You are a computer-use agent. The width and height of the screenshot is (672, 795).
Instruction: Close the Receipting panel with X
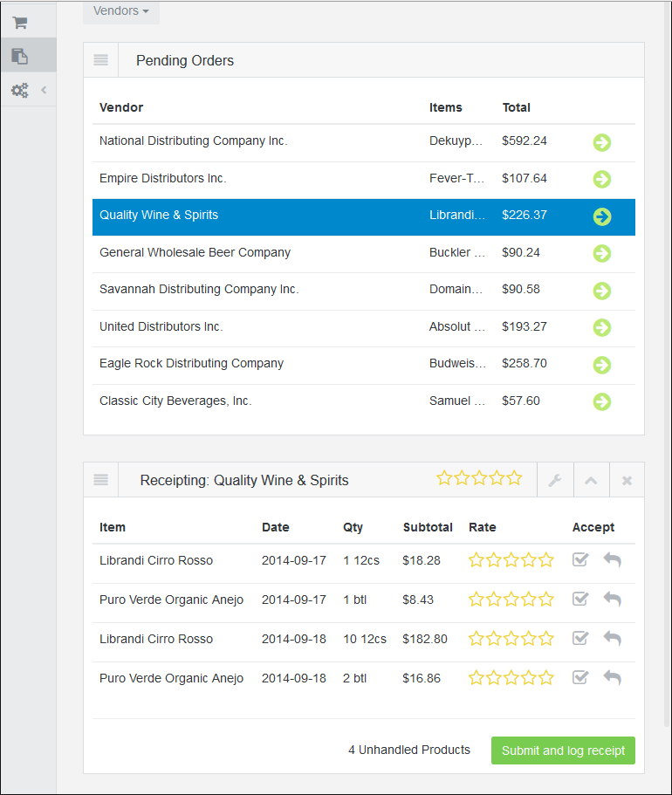[x=627, y=480]
